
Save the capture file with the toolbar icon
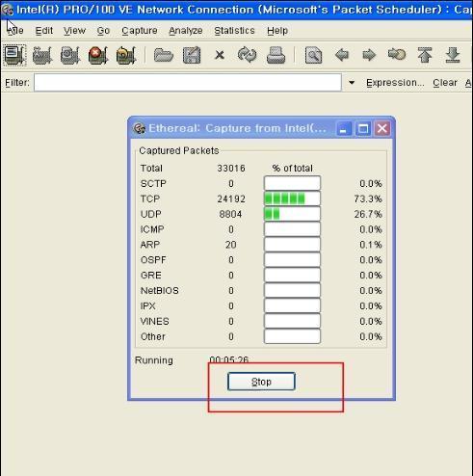tap(192, 55)
